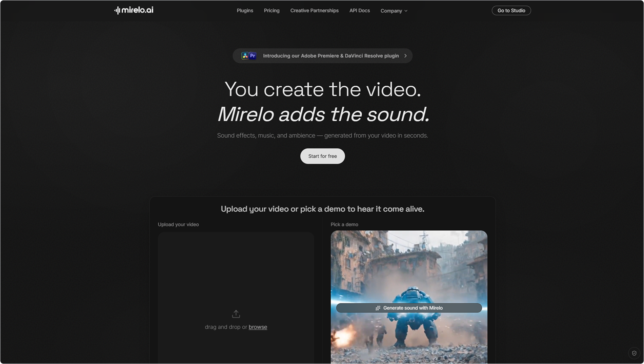Click the right-arrow chevron in the plugin announcement
The image size is (644, 364).
[405, 56]
